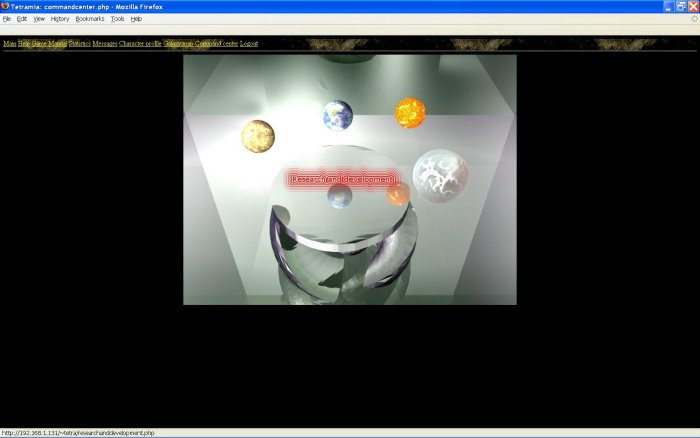Viewport: 700px width, 438px height.
Task: Open the Tools menu
Action: 118,19
